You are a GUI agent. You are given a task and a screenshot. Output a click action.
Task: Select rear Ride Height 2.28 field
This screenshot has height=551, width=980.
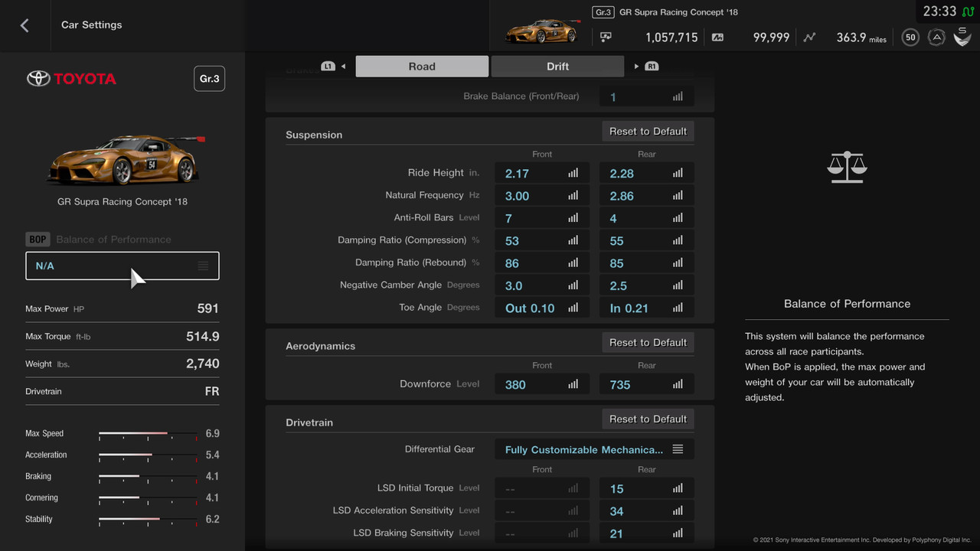(647, 174)
